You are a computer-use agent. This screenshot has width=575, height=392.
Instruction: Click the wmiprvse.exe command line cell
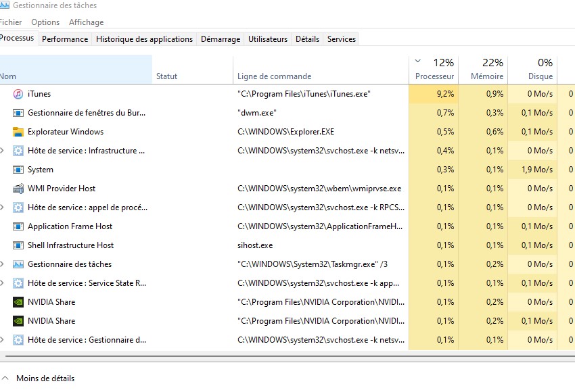click(319, 189)
